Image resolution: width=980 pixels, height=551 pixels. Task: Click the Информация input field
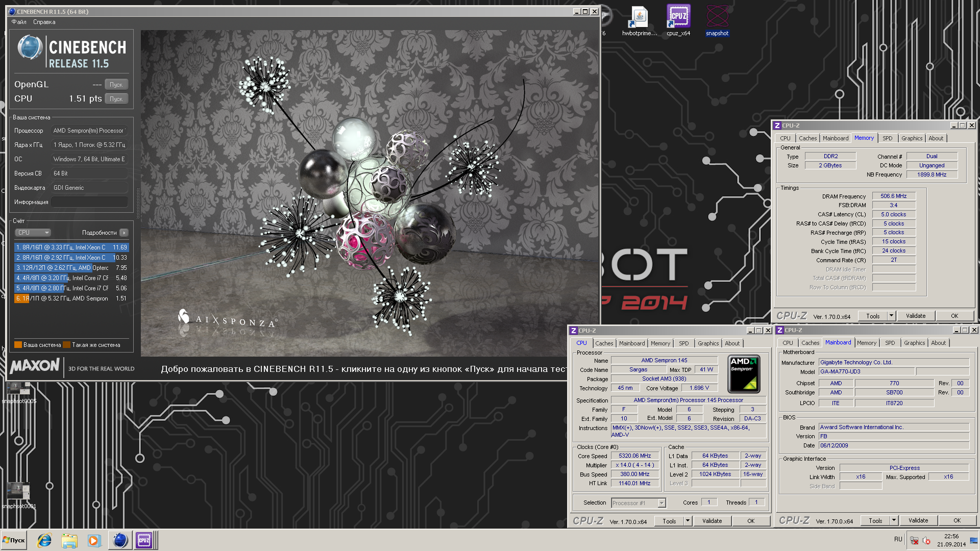point(89,202)
